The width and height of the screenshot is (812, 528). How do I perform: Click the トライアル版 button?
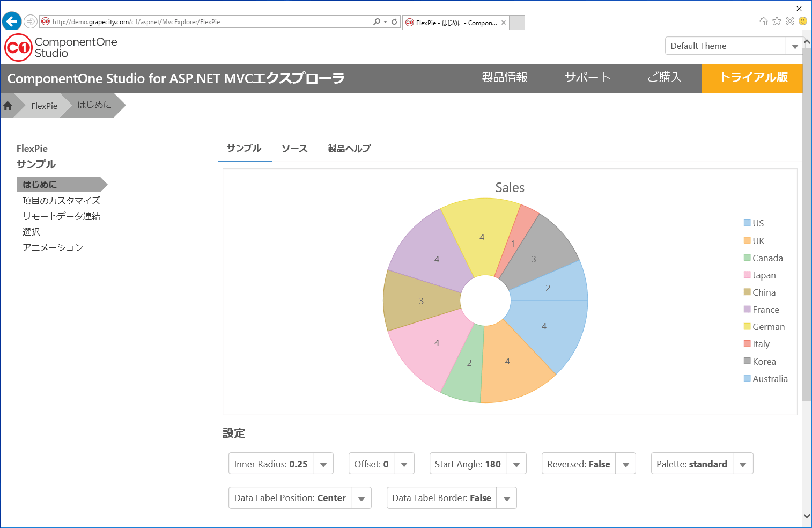pyautogui.click(x=751, y=78)
